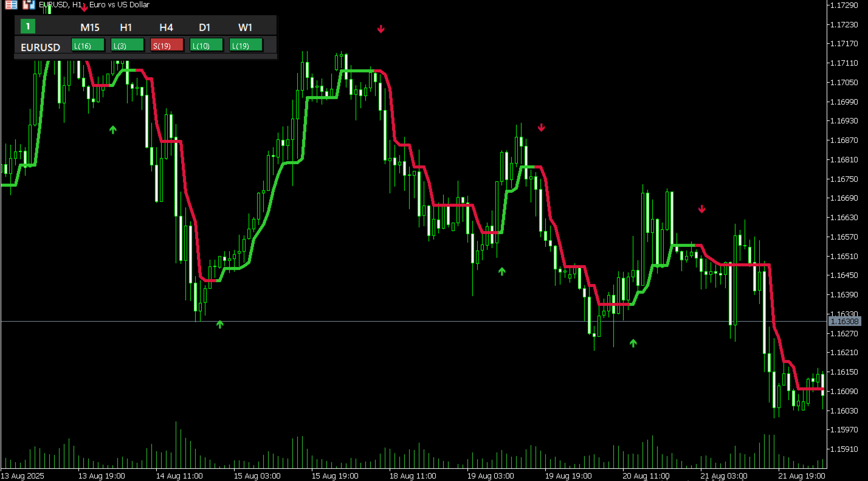Click time axis label '20 Aug 11:00'
The image size is (868, 481).
(x=646, y=476)
